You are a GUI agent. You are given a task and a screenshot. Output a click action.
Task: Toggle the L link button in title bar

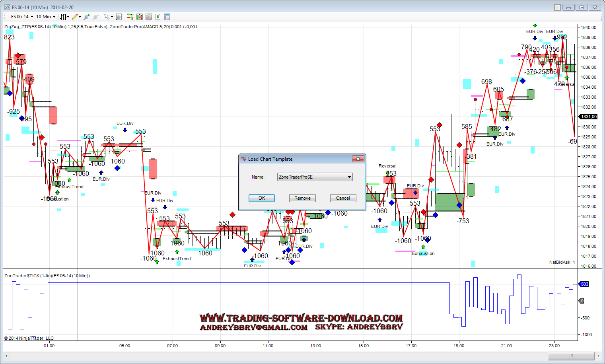[x=557, y=8]
